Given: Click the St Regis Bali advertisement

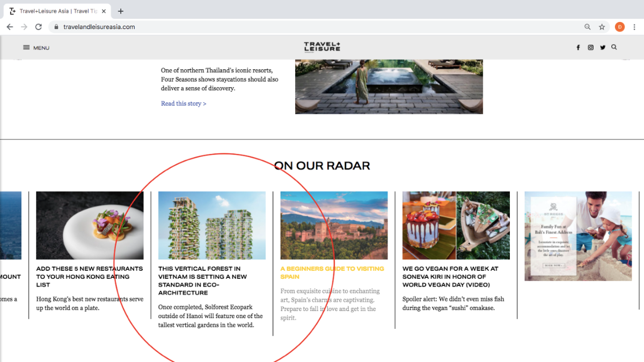Looking at the screenshot, I should coord(578,236).
